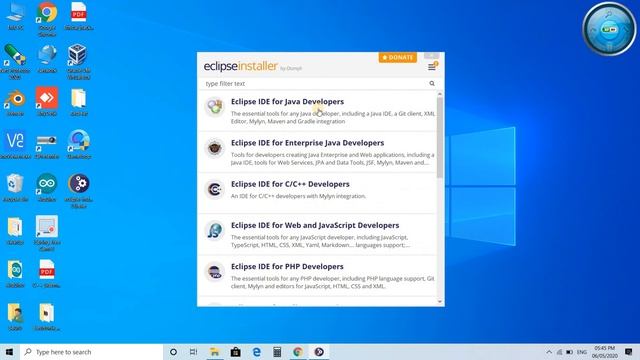Click the battery icon in the system tray

pyautogui.click(x=569, y=352)
